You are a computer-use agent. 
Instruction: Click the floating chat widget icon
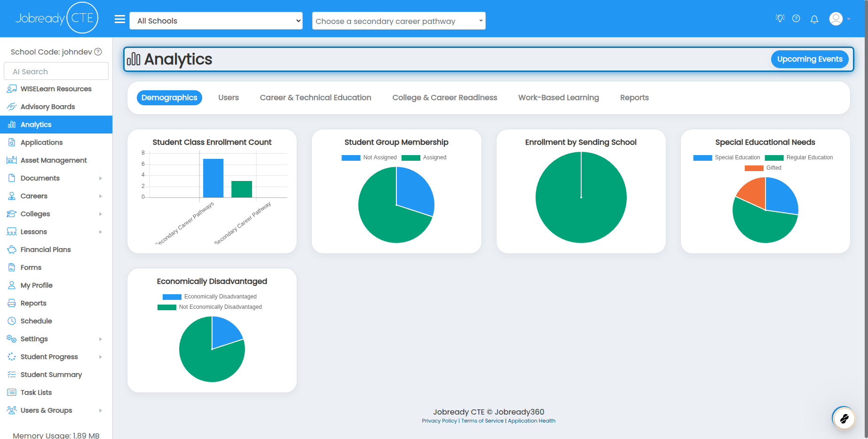click(x=844, y=418)
